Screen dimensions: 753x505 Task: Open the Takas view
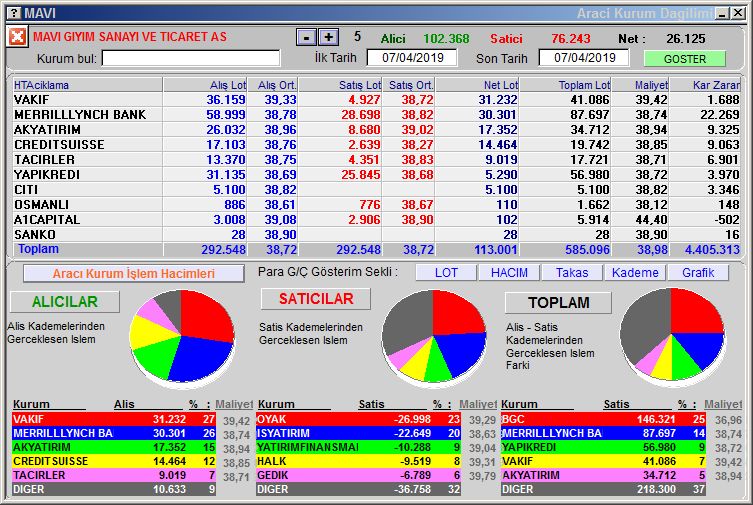(x=572, y=273)
